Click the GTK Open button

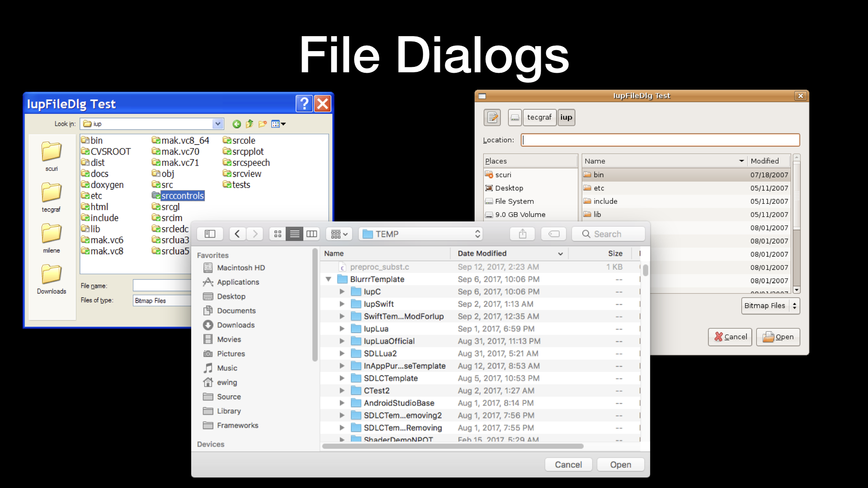pyautogui.click(x=778, y=337)
